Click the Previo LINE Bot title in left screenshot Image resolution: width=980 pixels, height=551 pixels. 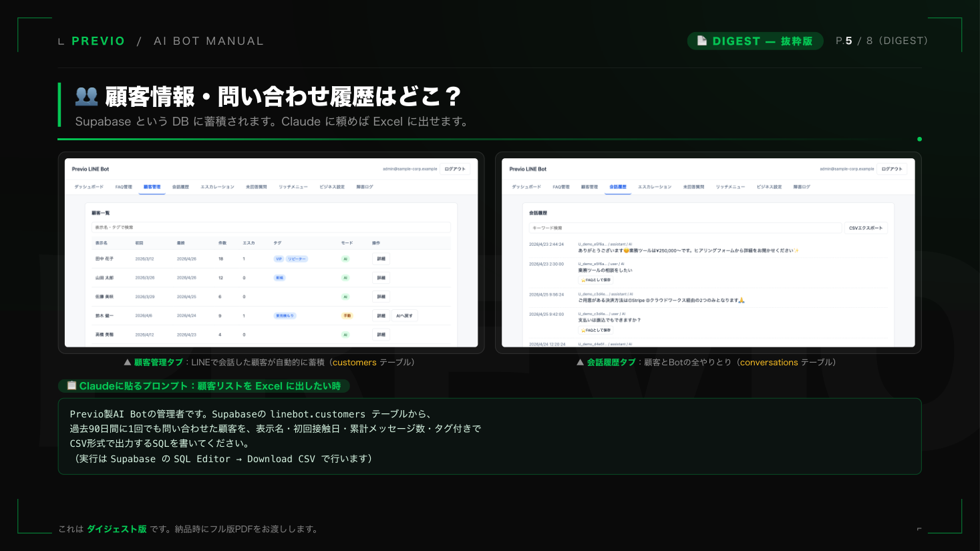(x=91, y=169)
